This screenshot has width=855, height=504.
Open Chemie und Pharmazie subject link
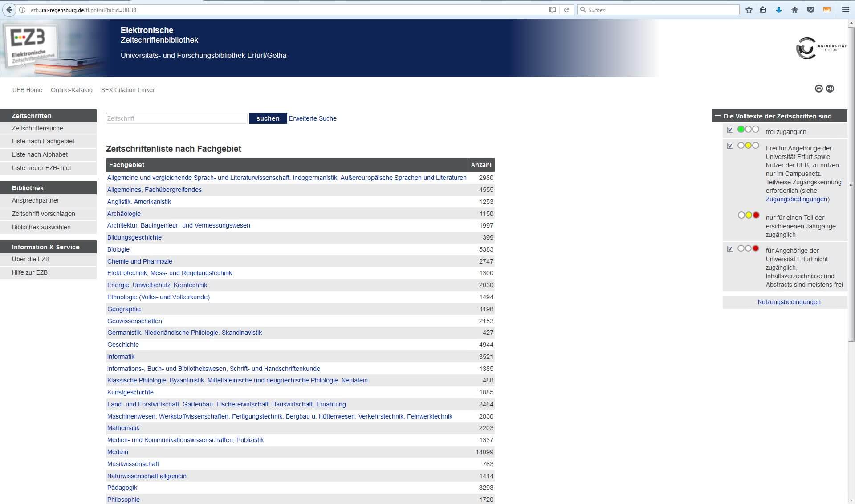(140, 261)
